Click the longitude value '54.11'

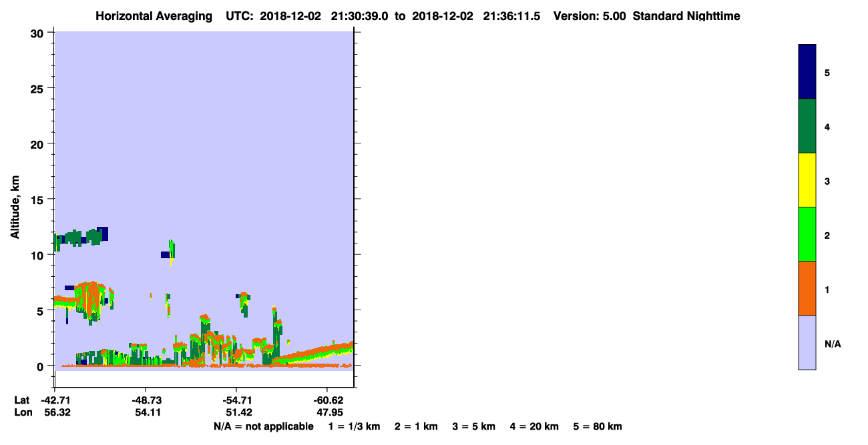pyautogui.click(x=148, y=412)
